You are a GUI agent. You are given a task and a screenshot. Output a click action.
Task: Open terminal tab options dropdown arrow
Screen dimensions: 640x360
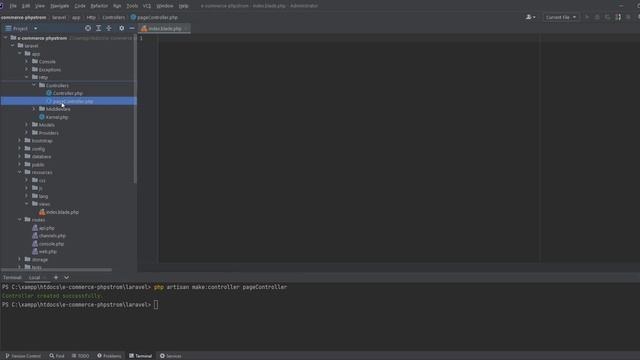pos(66,278)
